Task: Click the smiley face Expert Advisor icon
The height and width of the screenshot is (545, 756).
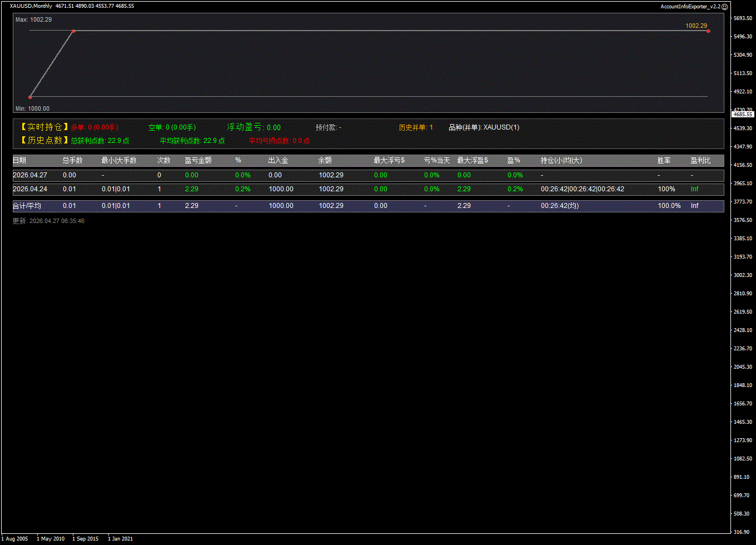Action: (724, 6)
